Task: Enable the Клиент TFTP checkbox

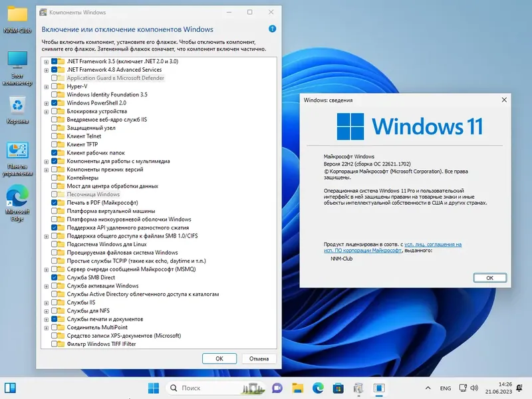Action: pyautogui.click(x=55, y=144)
